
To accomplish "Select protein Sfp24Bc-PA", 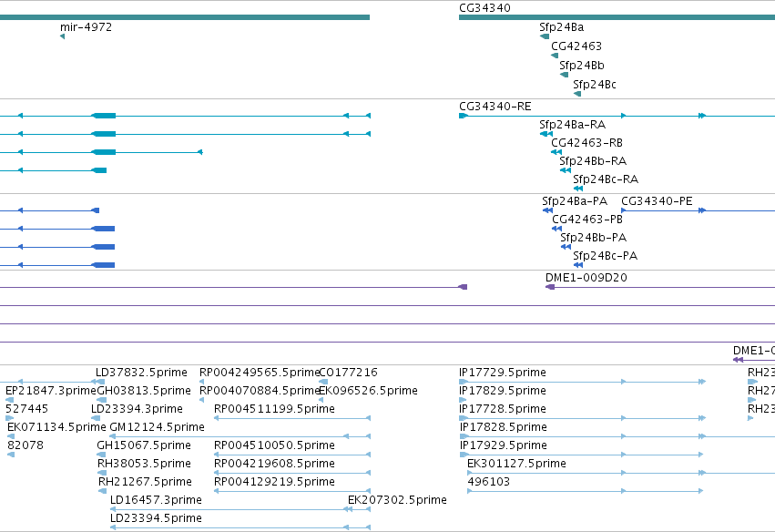I will pos(605,256).
